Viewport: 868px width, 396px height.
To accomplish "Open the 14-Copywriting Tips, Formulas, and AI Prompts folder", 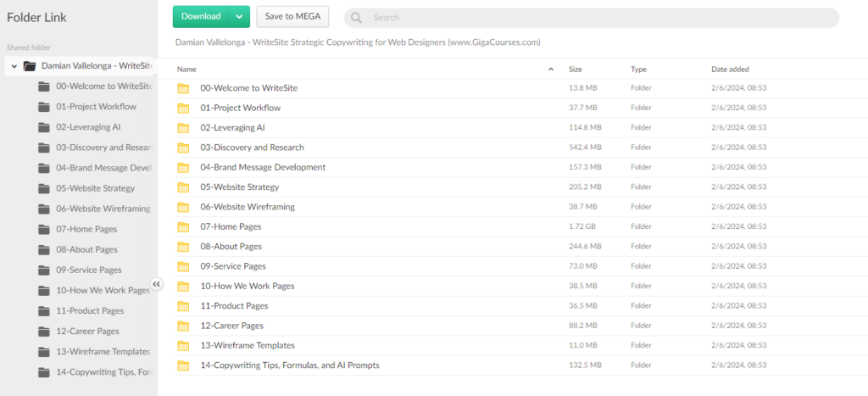I will [289, 365].
